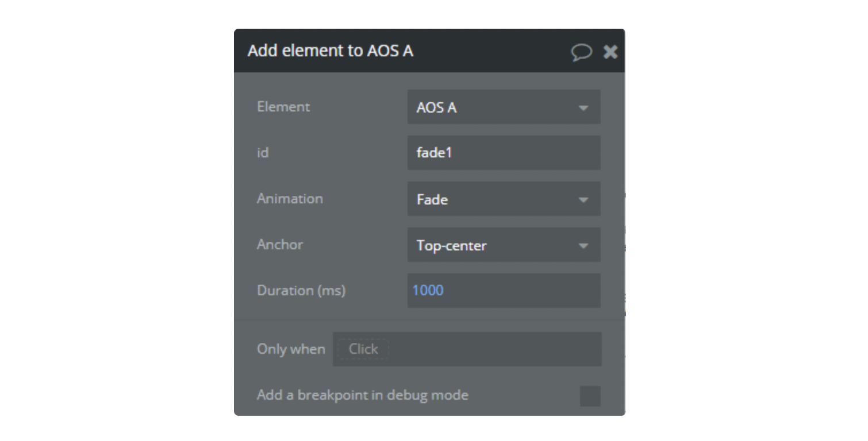Click the dialog title Add element to AOS A

(x=331, y=51)
